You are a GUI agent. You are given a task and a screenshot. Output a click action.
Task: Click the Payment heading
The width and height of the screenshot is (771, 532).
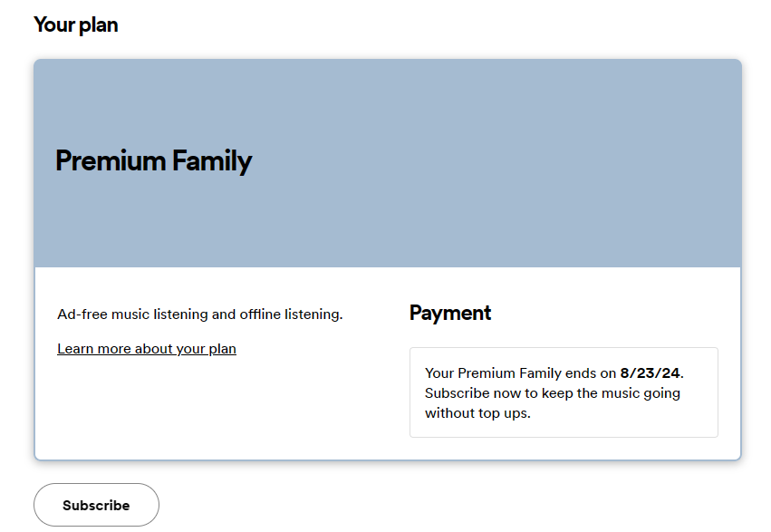pyautogui.click(x=450, y=314)
